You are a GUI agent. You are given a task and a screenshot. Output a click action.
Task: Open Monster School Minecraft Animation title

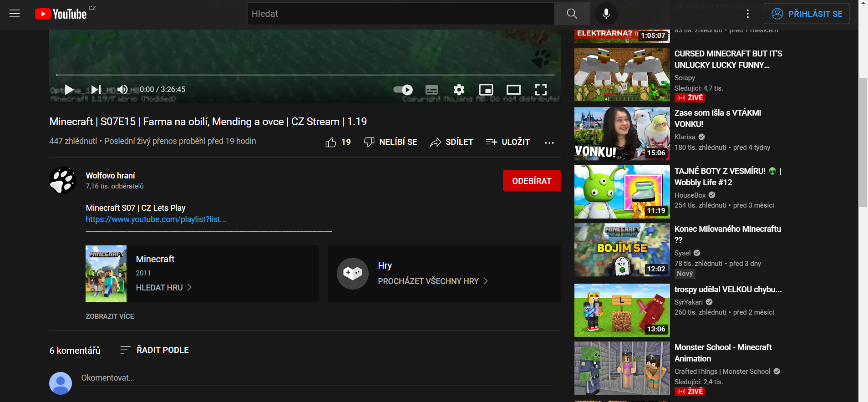723,353
